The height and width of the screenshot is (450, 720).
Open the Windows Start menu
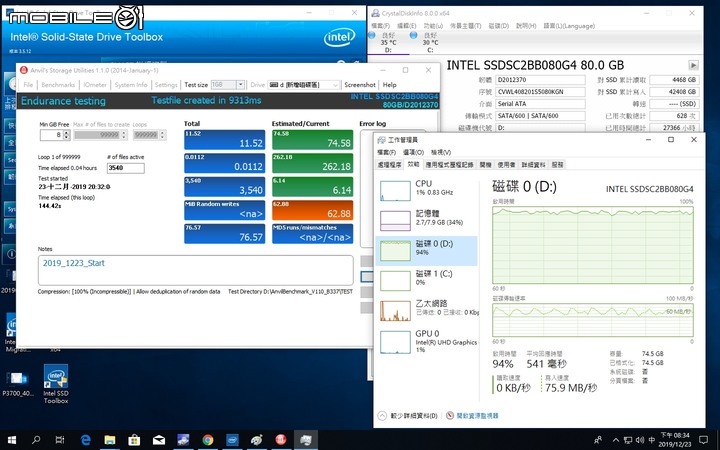point(11,440)
